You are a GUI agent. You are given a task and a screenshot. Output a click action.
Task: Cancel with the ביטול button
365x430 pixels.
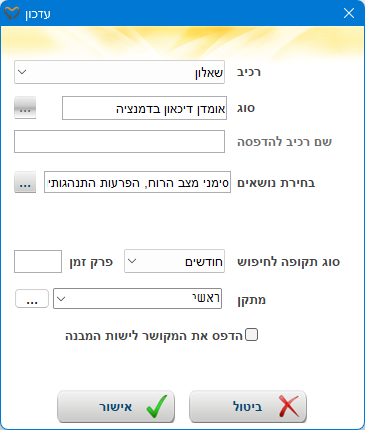(x=248, y=406)
